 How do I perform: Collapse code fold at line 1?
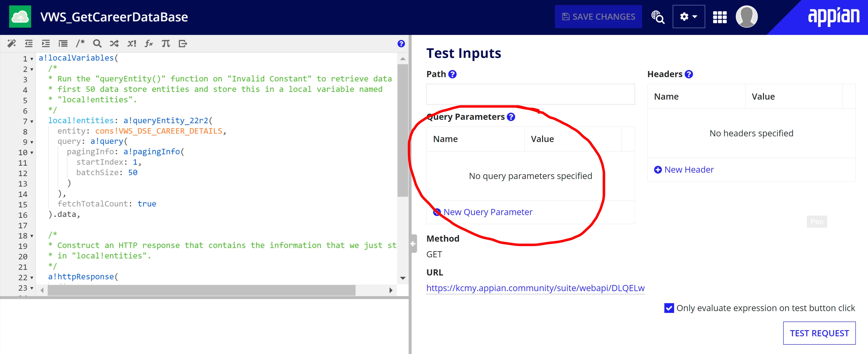(x=32, y=59)
